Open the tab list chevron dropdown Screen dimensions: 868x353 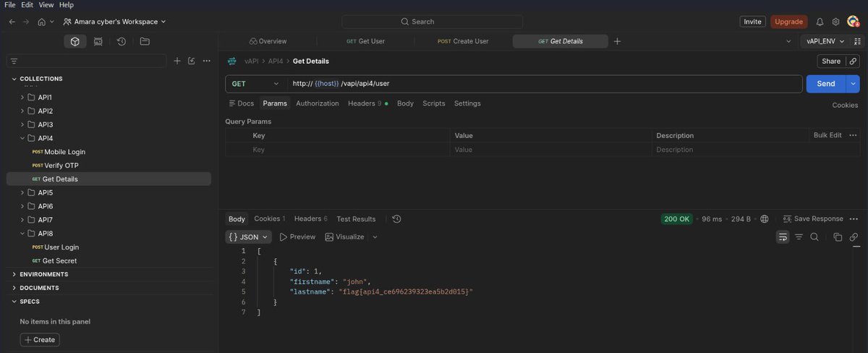[x=788, y=41]
